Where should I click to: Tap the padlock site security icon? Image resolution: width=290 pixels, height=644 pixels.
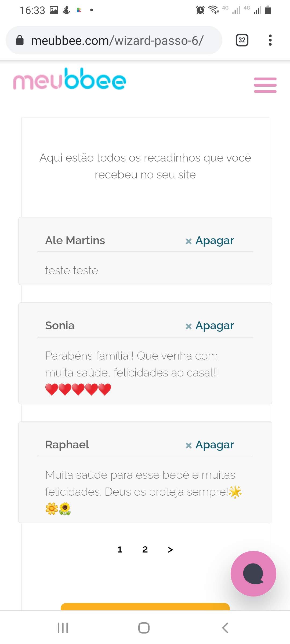20,41
